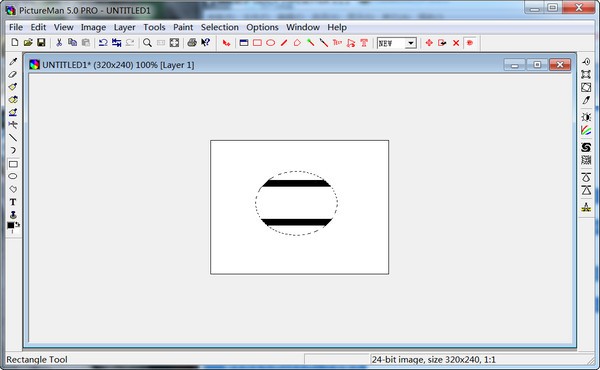The width and height of the screenshot is (600, 370).
Task: Swap foreground and background colors arrow
Action: (18, 225)
